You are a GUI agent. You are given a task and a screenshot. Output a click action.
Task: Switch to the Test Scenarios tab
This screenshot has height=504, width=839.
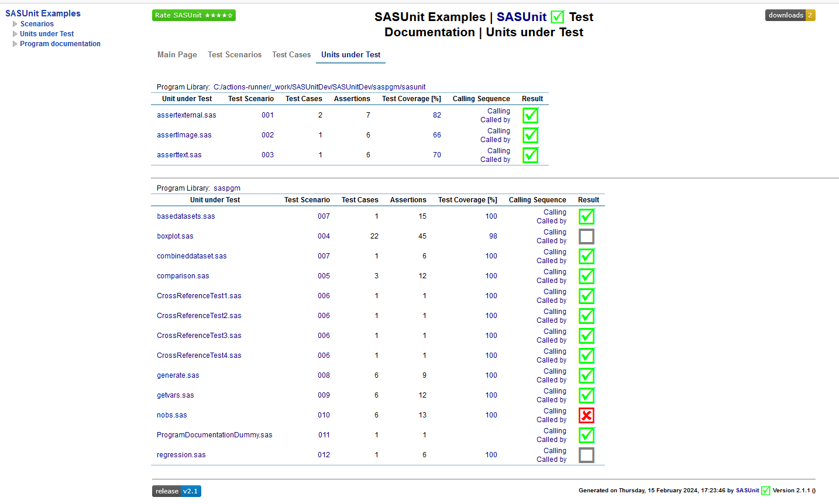(x=235, y=54)
